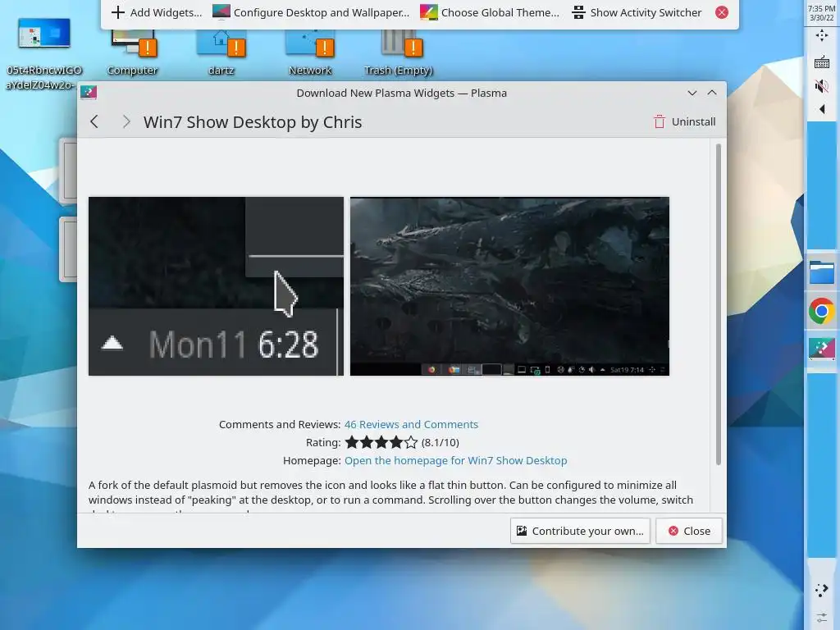Open the dark dragon desktop screenshot thumbnail
Image resolution: width=840 pixels, height=630 pixels.
coord(509,286)
